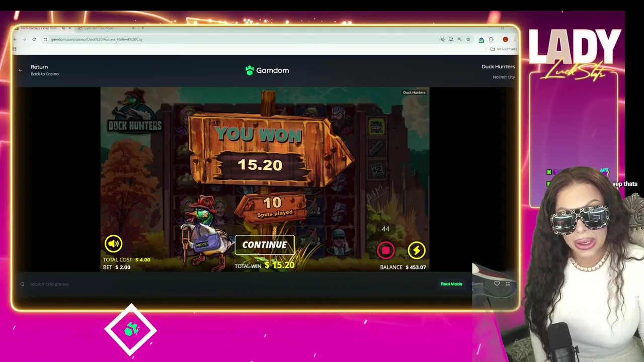Add game to favorites with heart icon

(x=497, y=284)
